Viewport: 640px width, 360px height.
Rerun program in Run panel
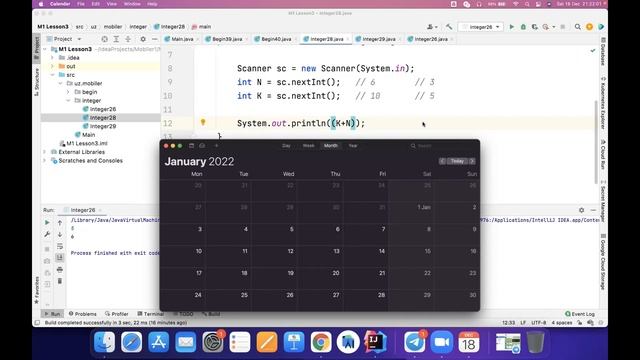click(47, 223)
